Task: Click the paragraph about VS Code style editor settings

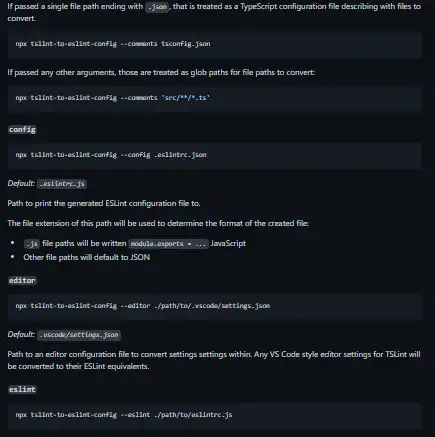Action: (x=214, y=360)
